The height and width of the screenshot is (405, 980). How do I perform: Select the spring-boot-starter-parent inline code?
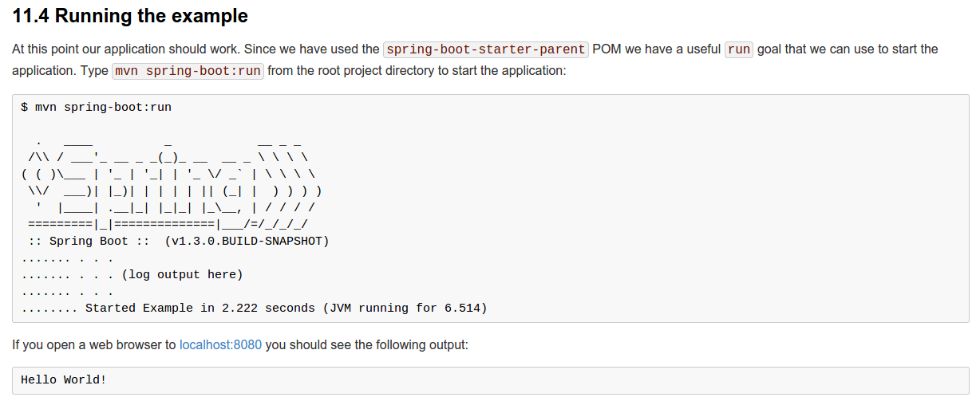(485, 49)
